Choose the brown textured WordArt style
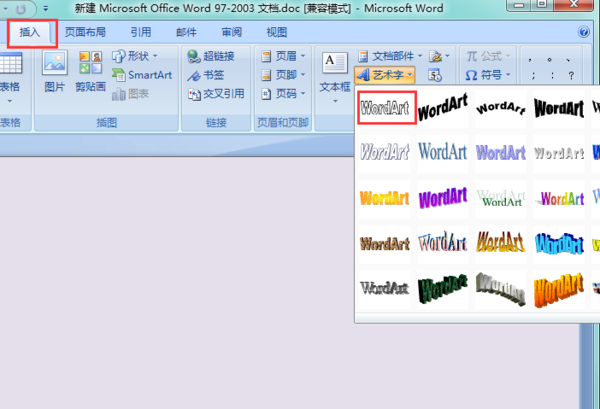600x409 pixels. click(x=385, y=244)
